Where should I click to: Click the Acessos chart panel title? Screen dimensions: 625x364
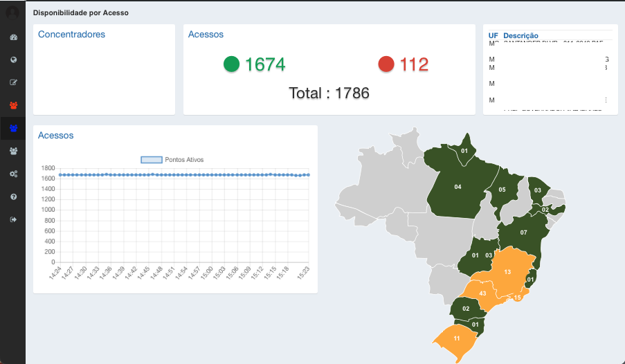pyautogui.click(x=55, y=136)
